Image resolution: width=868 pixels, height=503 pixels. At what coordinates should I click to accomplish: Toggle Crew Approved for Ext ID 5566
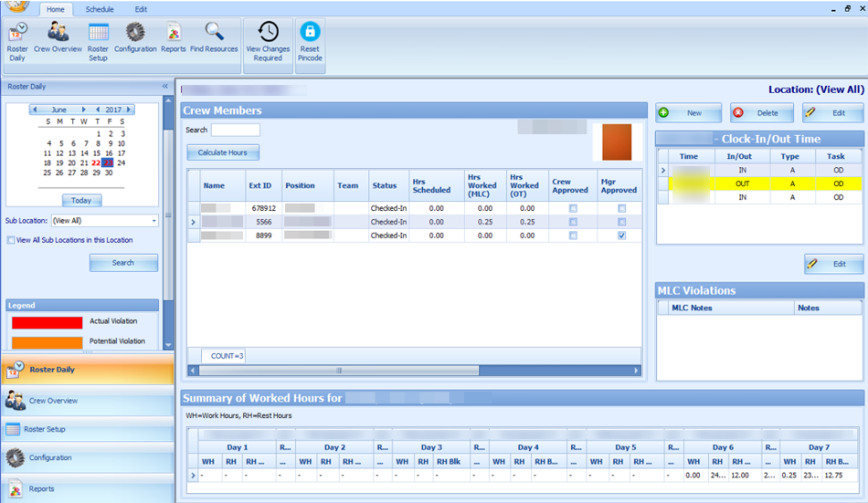click(573, 222)
